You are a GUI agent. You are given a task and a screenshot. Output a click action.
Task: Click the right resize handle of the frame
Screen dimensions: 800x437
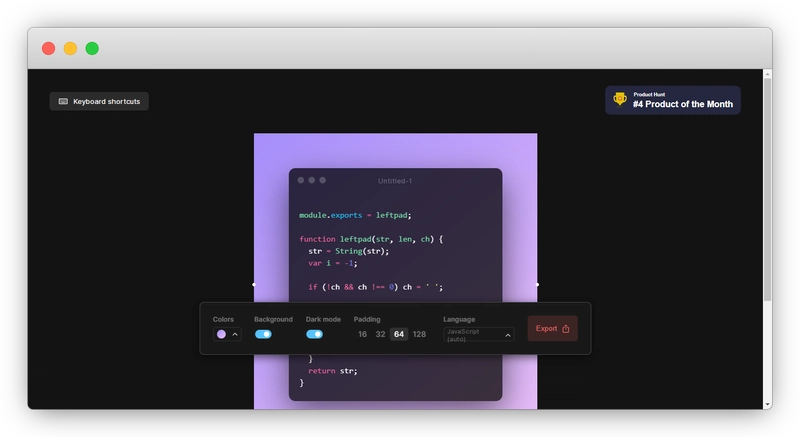click(537, 285)
